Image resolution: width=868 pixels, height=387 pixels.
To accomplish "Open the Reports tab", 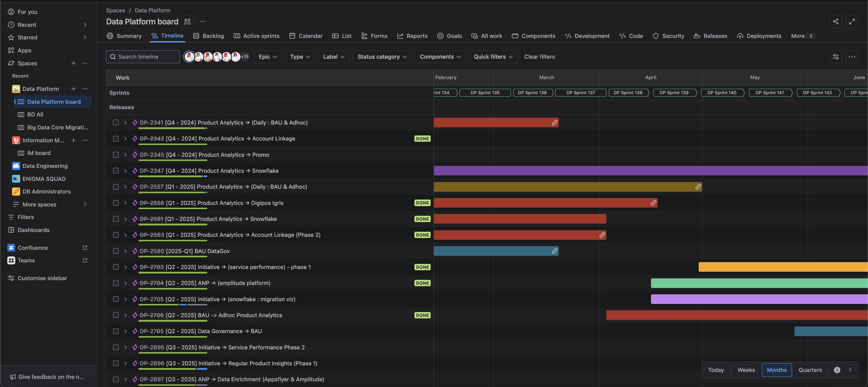I will click(412, 36).
